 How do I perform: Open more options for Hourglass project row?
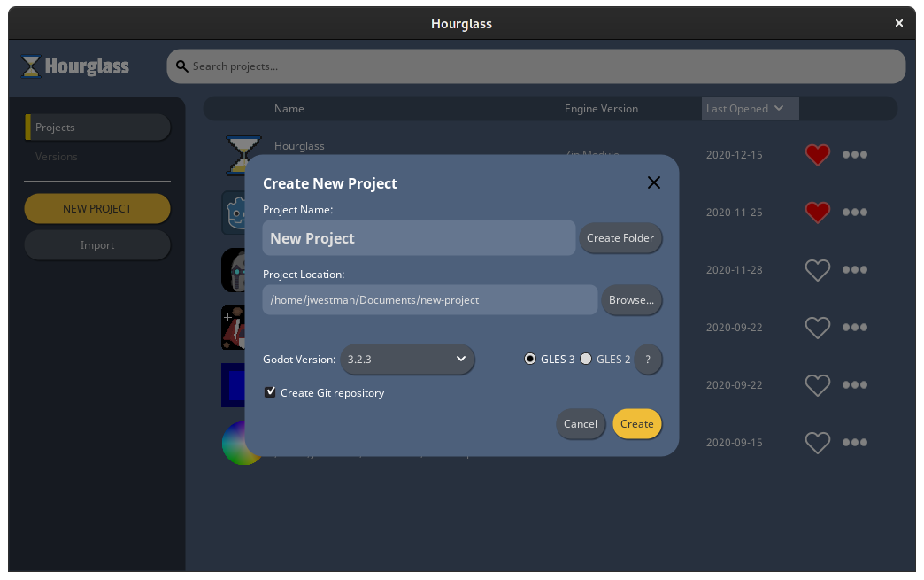(854, 154)
